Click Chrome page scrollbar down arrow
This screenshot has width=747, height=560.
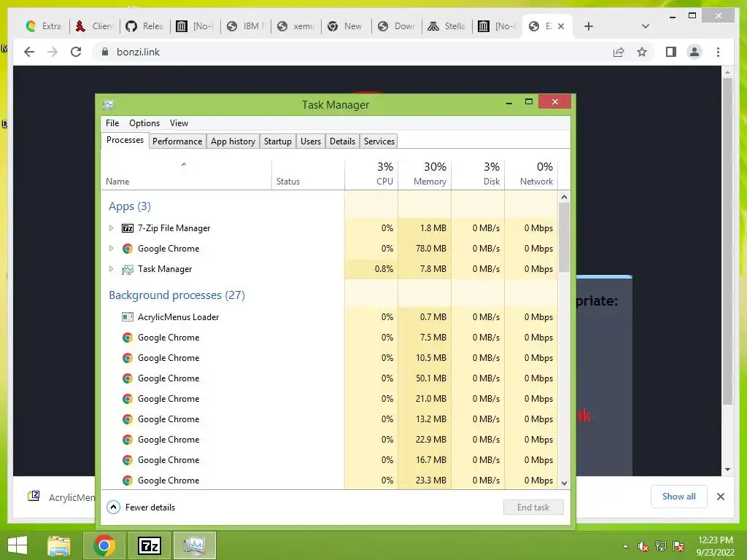tap(727, 470)
